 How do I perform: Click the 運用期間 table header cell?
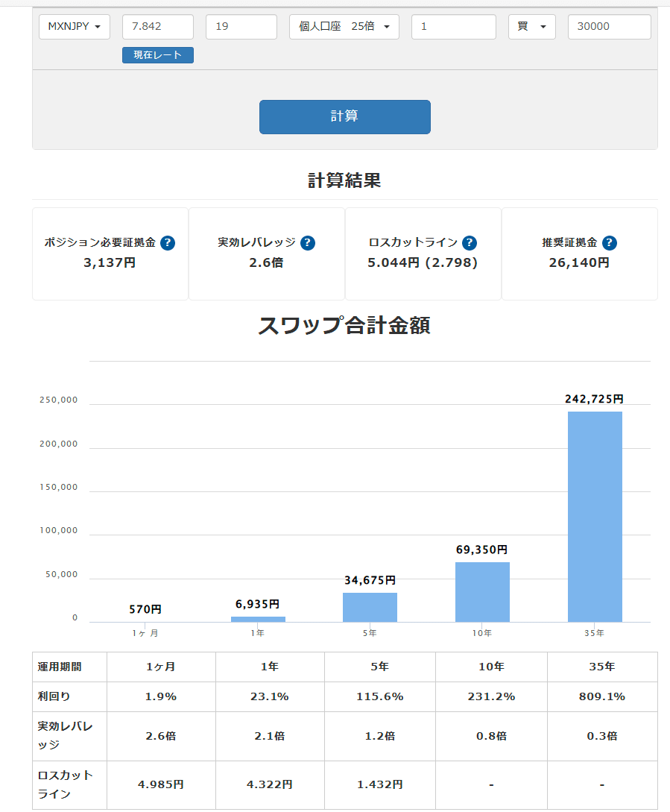coord(60,667)
